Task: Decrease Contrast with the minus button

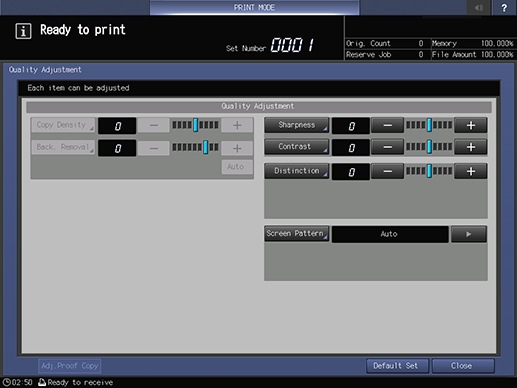Action: pyautogui.click(x=387, y=147)
